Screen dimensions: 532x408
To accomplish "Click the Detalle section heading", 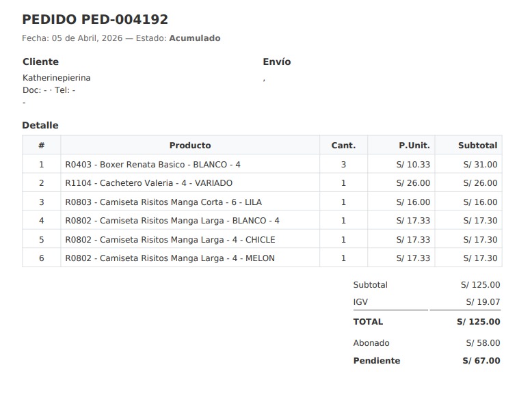I will click(x=40, y=125).
